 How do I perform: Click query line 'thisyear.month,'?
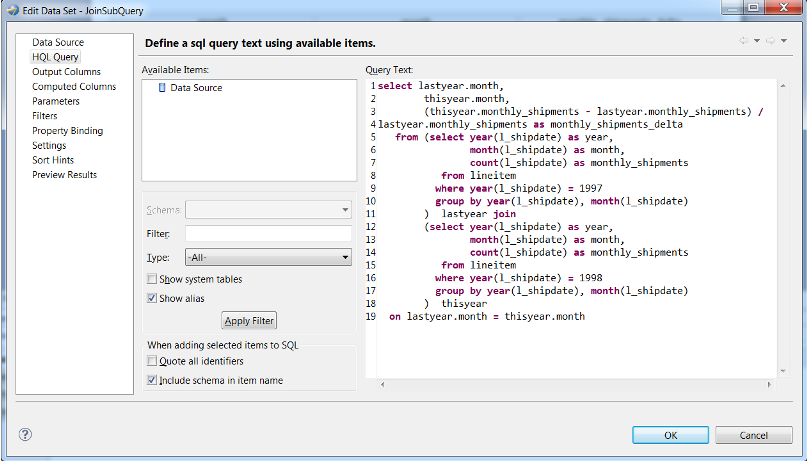[x=466, y=99]
